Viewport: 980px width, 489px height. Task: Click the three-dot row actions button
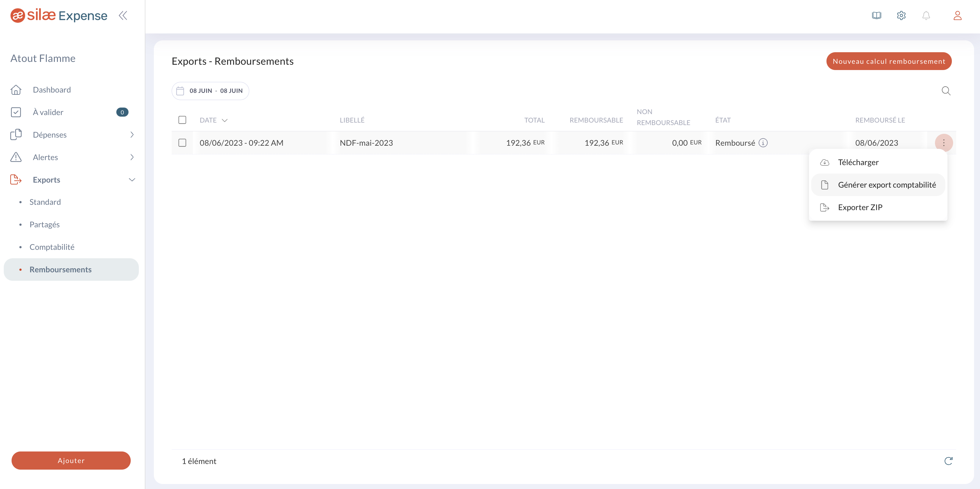click(x=944, y=143)
